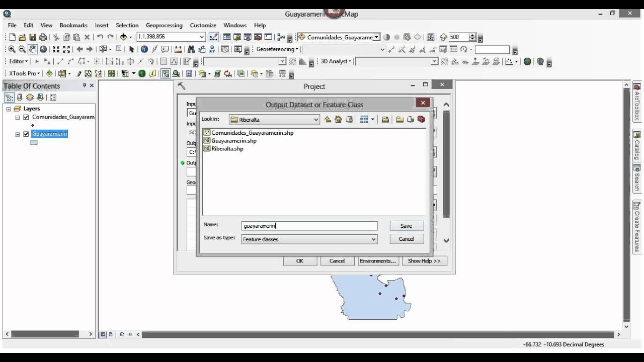Image resolution: width=644 pixels, height=362 pixels.
Task: Click the New map document icon
Action: tap(13, 37)
